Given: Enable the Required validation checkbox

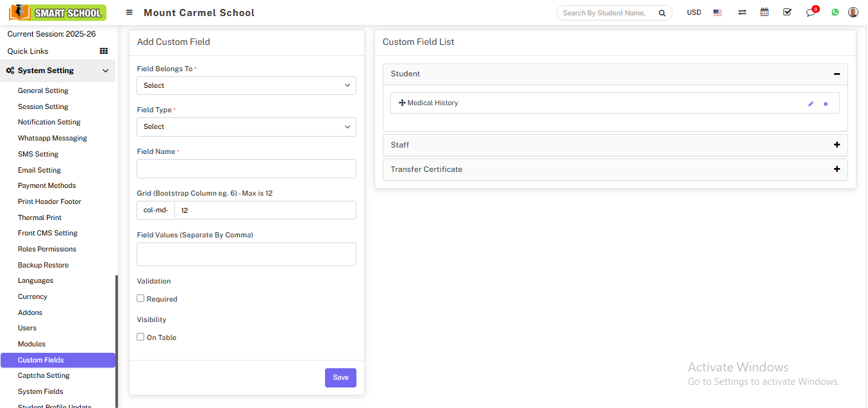Looking at the screenshot, I should point(140,298).
